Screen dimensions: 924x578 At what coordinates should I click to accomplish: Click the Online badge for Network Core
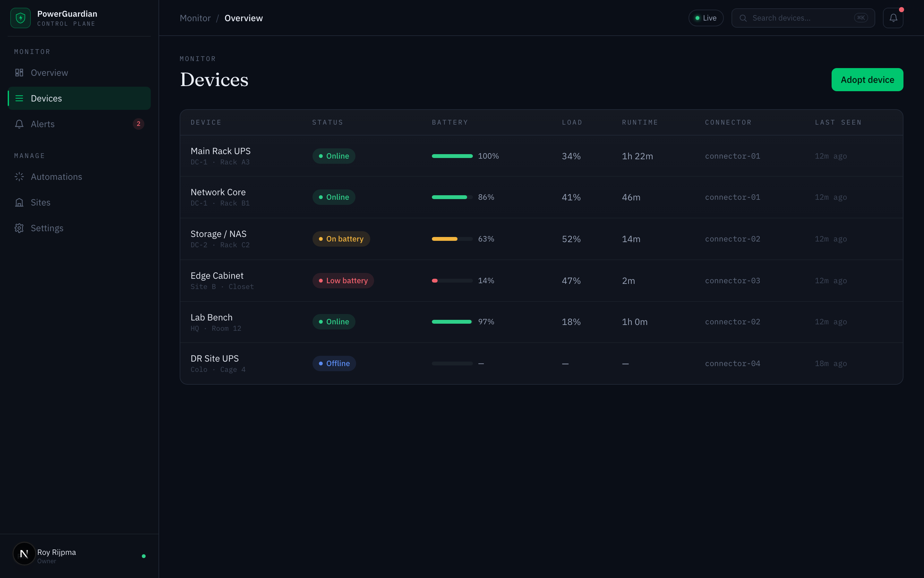pos(334,197)
